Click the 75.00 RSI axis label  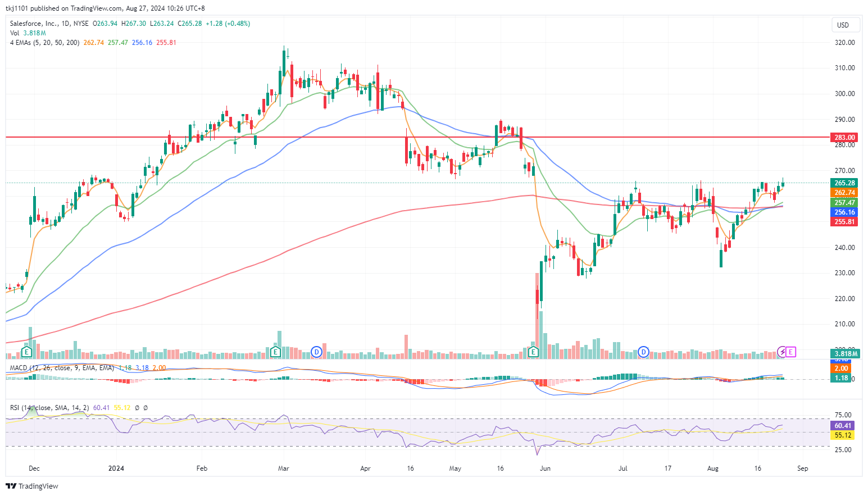(x=843, y=415)
